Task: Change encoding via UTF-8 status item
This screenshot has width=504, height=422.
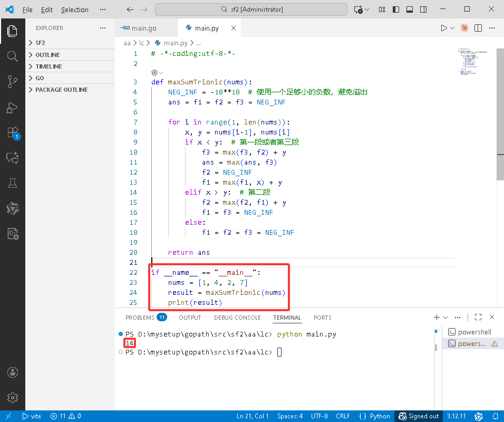Action: pyautogui.click(x=319, y=416)
